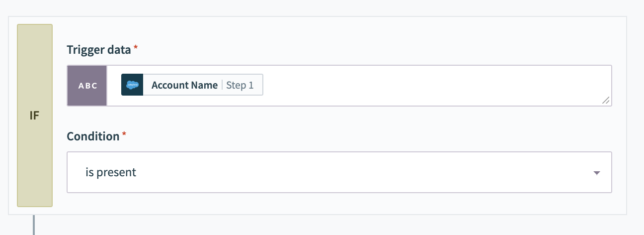Viewport: 644px width, 235px height.
Task: Click the 'Account Name' text in pill
Action: point(184,85)
